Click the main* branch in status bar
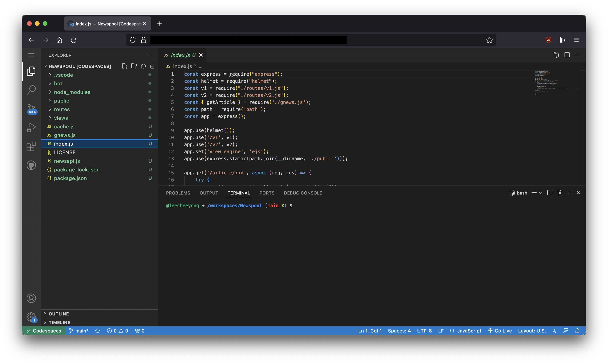The height and width of the screenshot is (364, 608). pyautogui.click(x=79, y=331)
